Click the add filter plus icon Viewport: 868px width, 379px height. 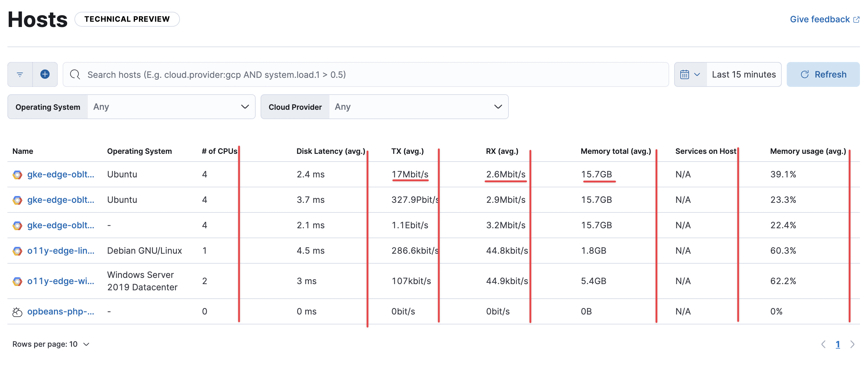pos(45,74)
